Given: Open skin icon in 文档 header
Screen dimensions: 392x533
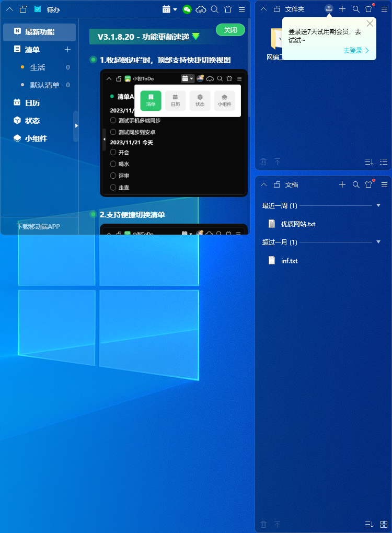Looking at the screenshot, I should (x=369, y=184).
